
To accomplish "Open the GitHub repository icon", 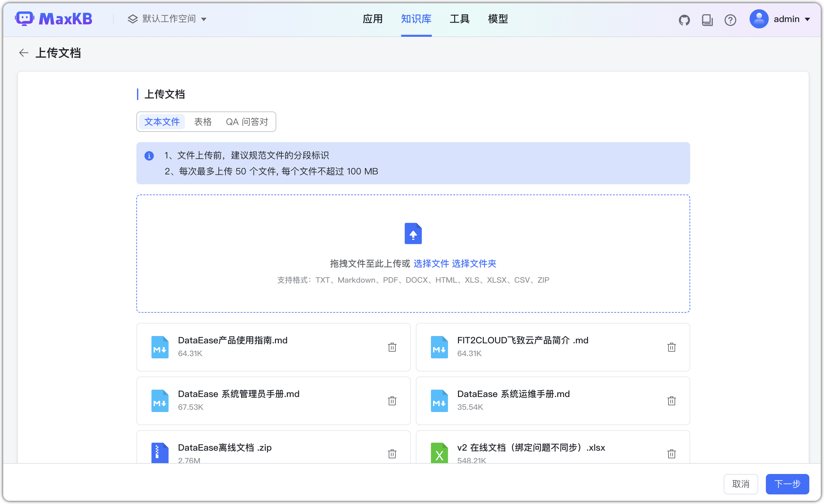I will 684,20.
